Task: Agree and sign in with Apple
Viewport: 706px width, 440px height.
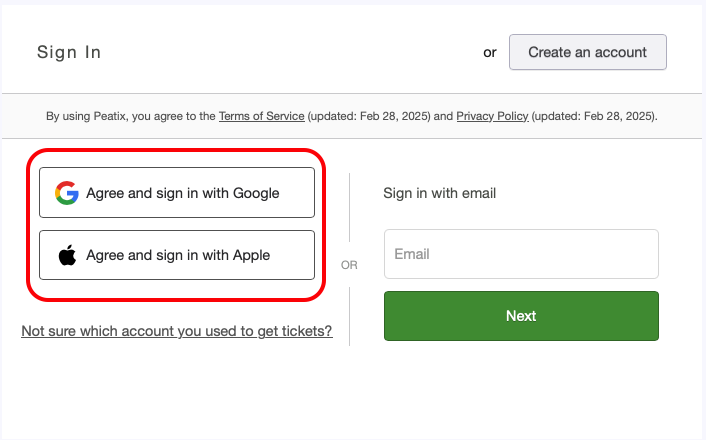Action: point(177,255)
